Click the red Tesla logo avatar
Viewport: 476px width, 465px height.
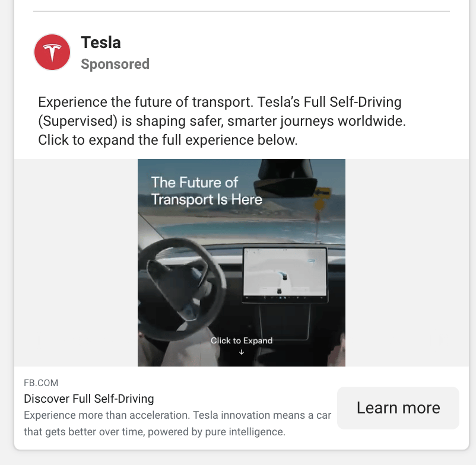52,52
